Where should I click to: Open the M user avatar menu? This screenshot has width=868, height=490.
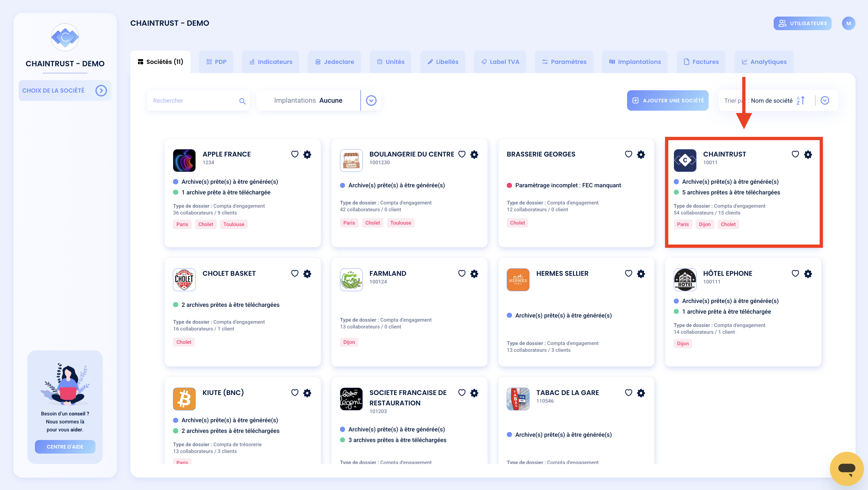click(848, 23)
